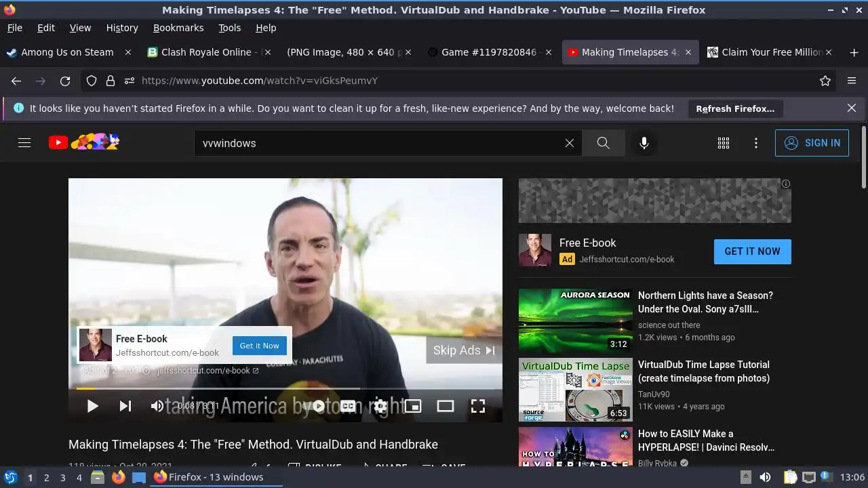868x488 pixels.
Task: Seek on the video progress bar
Action: [285, 388]
